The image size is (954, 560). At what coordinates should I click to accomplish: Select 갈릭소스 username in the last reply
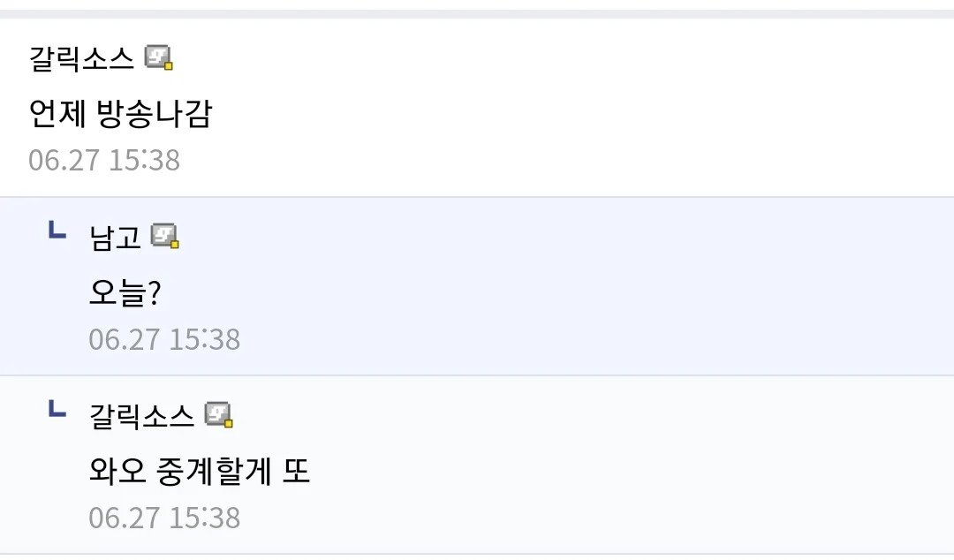pos(141,416)
